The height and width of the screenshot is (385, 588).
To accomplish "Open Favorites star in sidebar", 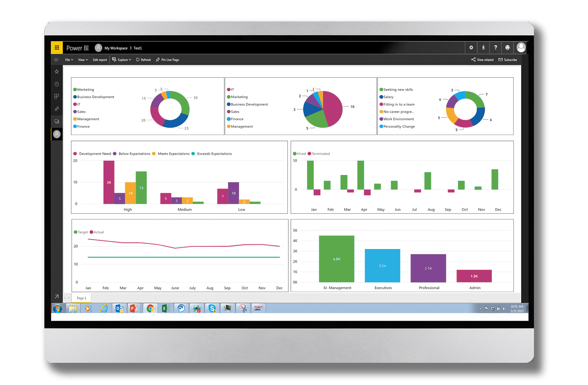I will pos(57,72).
